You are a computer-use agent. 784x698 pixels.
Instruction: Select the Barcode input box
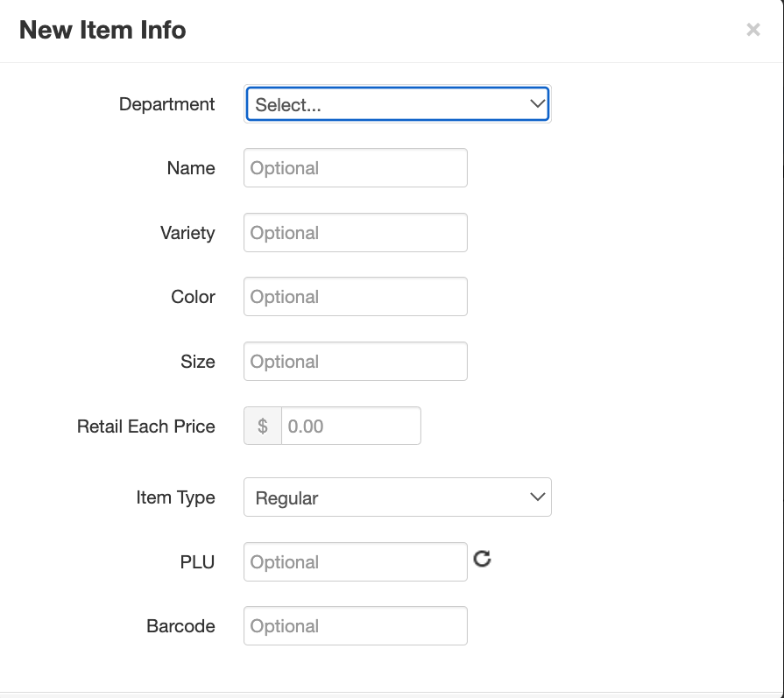[356, 626]
